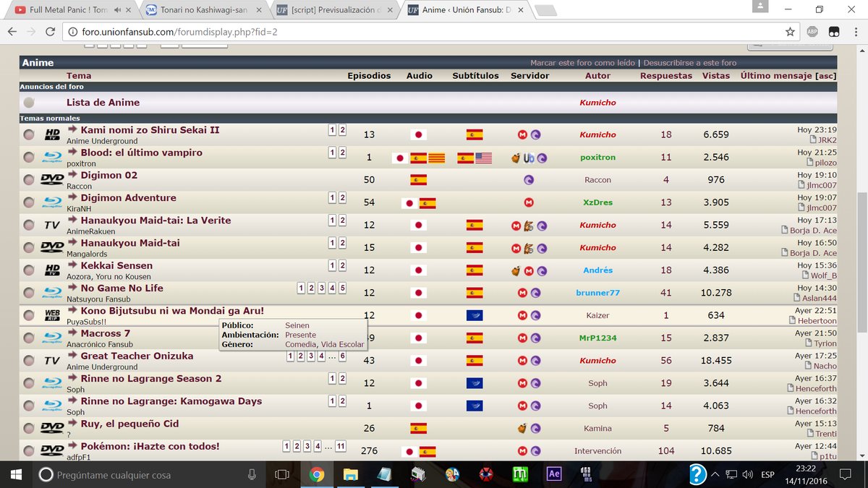Click the blue help question mark tray icon
The height and width of the screenshot is (488, 868).
click(x=697, y=474)
